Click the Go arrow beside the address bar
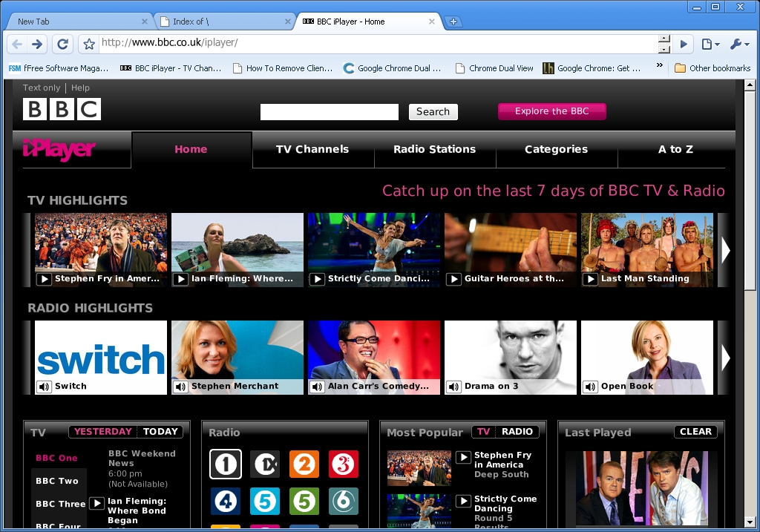The width and height of the screenshot is (760, 532). tap(684, 44)
